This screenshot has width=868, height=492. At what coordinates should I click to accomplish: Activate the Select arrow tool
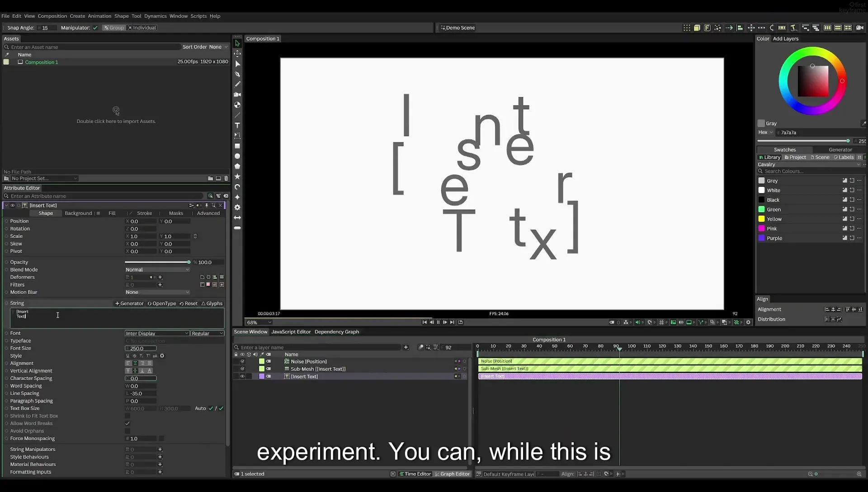(x=237, y=43)
